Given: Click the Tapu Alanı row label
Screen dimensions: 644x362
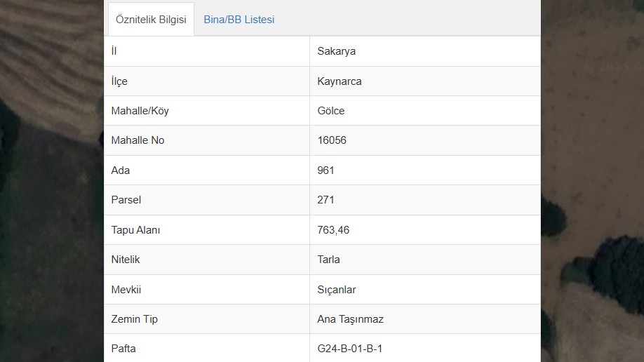Looking at the screenshot, I should point(135,230).
